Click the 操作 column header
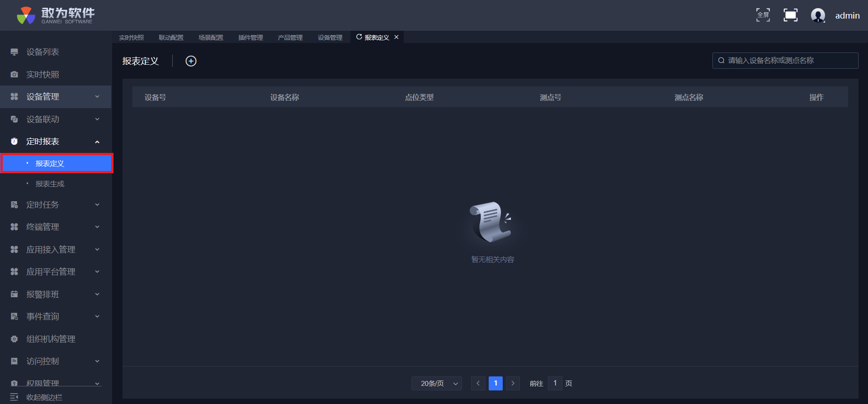868x404 pixels. 816,97
